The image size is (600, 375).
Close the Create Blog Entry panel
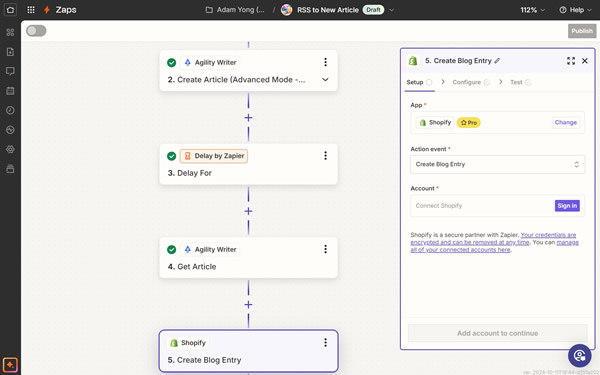[585, 61]
